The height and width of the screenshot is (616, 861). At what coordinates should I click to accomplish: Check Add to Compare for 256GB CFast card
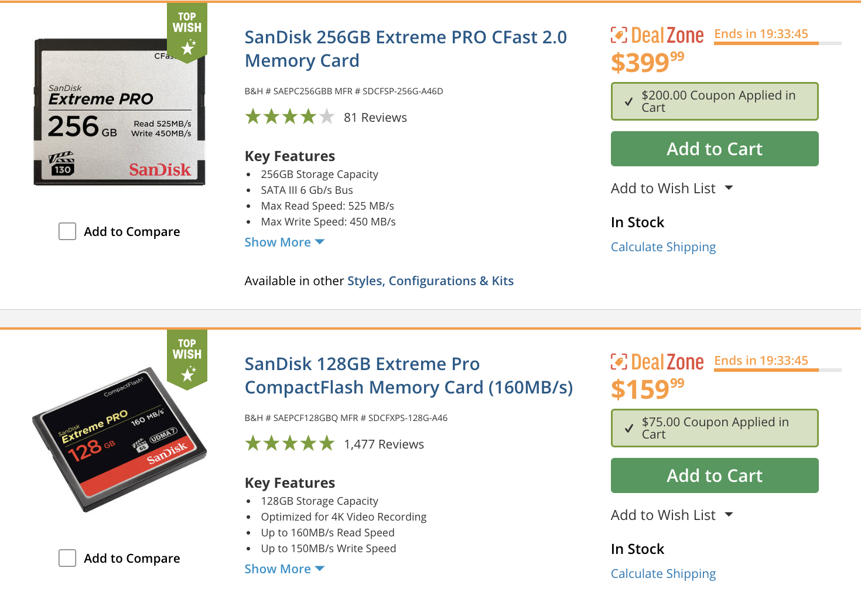pos(67,231)
